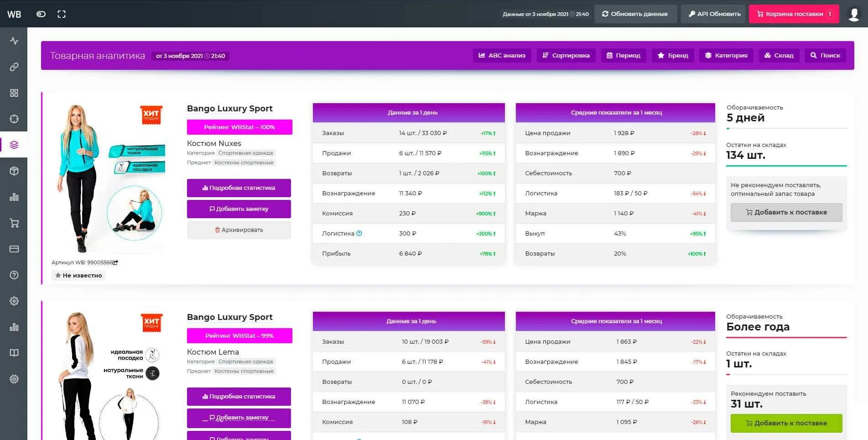Click Спортивная одежда category tag for Nuxes
This screenshot has height=440, width=868.
click(246, 153)
